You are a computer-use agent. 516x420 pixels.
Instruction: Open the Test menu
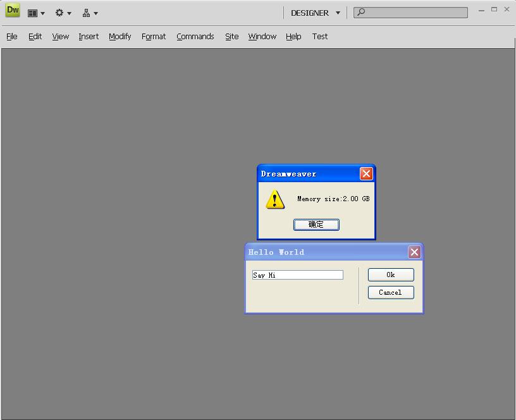tap(319, 37)
